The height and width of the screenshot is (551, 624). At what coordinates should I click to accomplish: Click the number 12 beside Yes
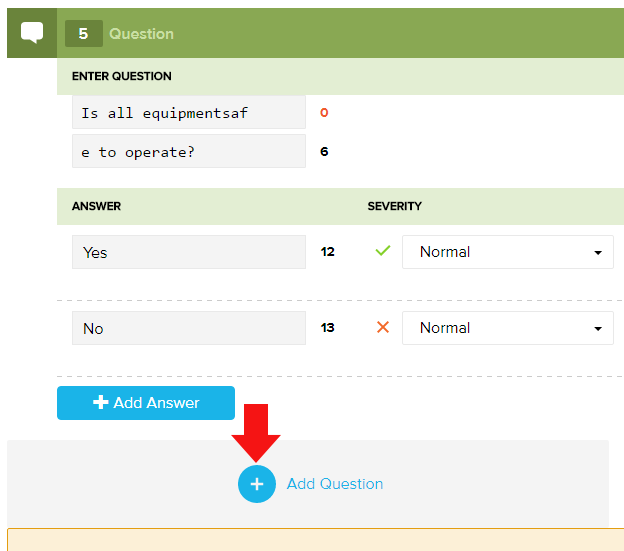[x=327, y=252]
